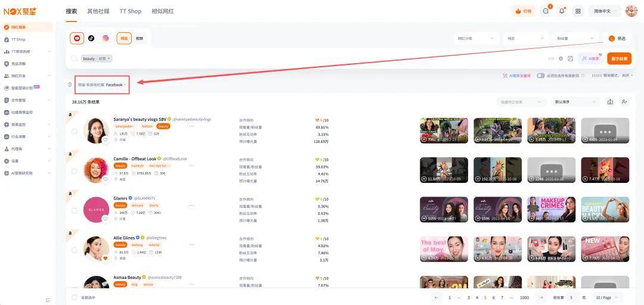Click the orange 展示结果 button
The image size is (644, 305).
619,58
